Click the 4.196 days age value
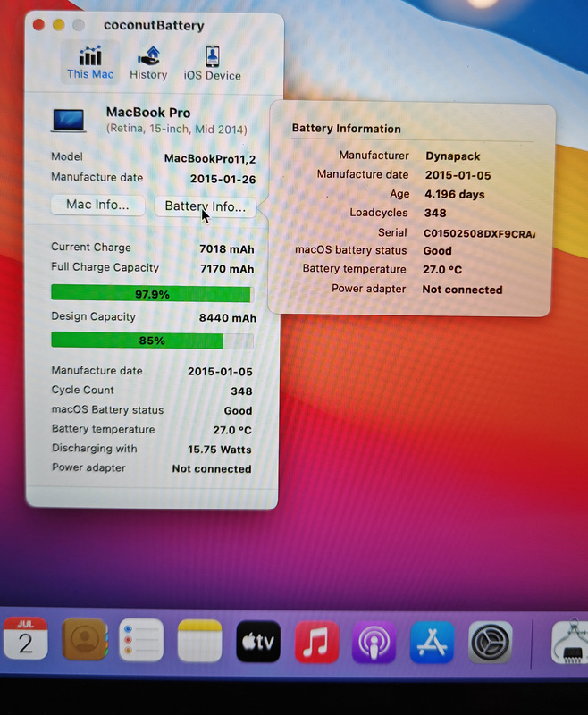 pyautogui.click(x=455, y=194)
